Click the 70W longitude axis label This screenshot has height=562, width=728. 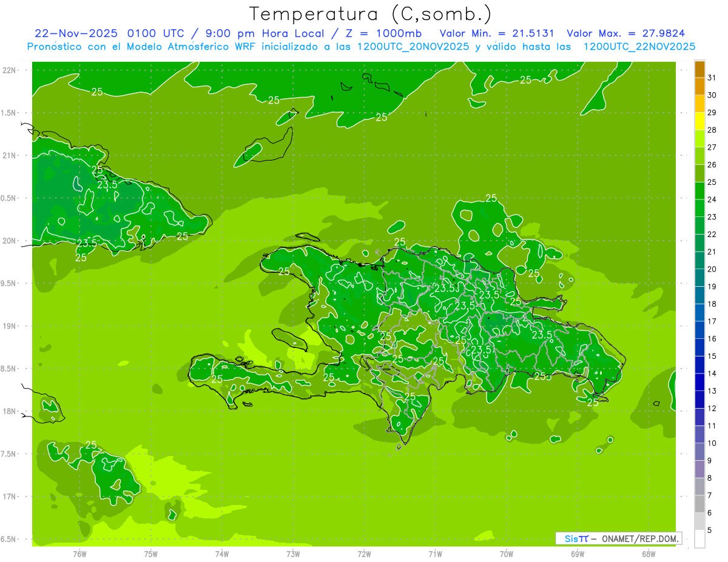pyautogui.click(x=506, y=554)
